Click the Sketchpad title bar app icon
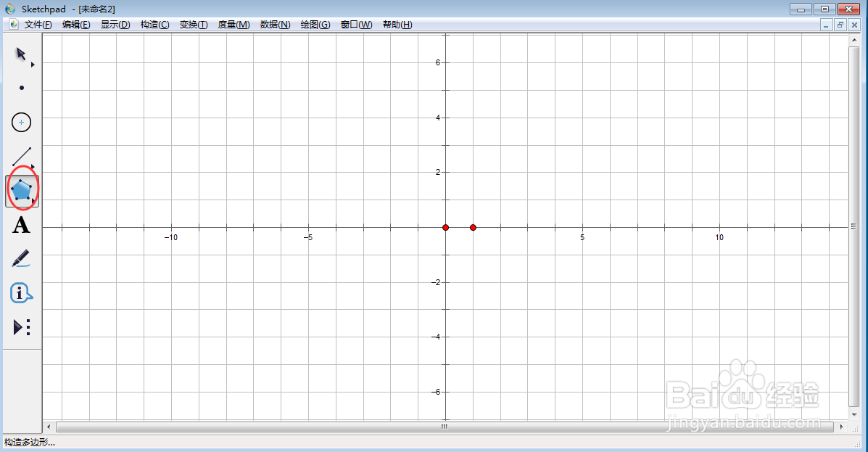Screen dimensions: 868x452 [10, 9]
